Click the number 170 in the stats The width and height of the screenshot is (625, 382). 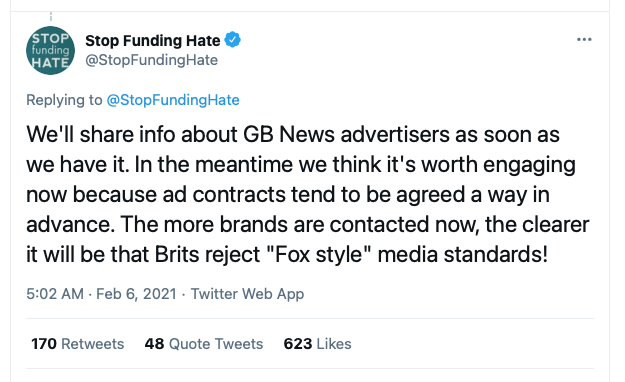click(x=44, y=344)
